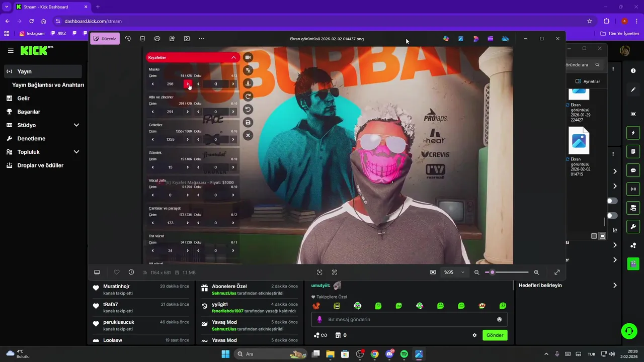
Task: Select Ekran görüntüsü 2026-02-02 014715 file
Action: (579, 151)
